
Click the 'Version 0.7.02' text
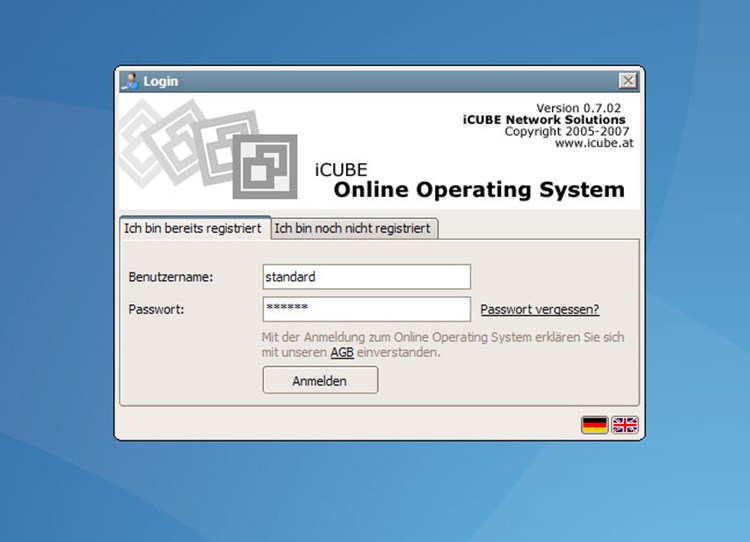(x=578, y=108)
